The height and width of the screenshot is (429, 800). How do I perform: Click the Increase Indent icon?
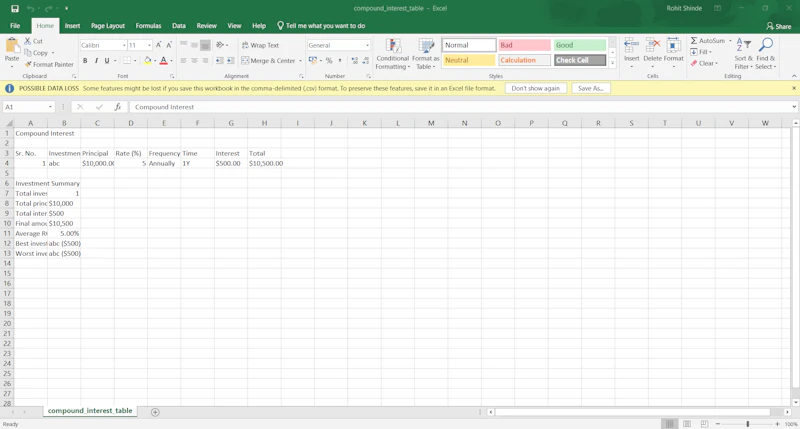[x=231, y=61]
